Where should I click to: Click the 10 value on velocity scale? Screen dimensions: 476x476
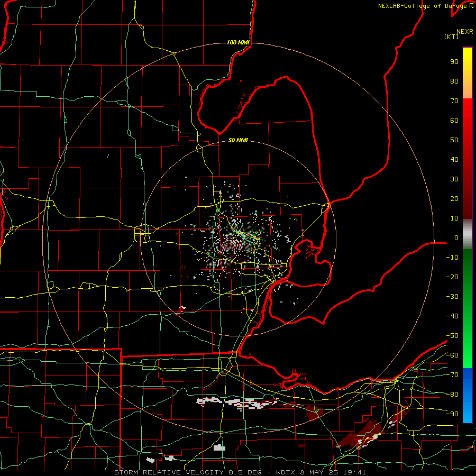point(454,218)
